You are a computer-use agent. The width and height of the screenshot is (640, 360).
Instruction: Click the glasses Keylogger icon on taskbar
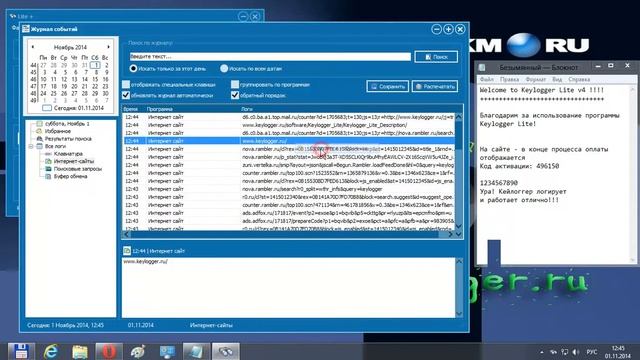coord(225,351)
